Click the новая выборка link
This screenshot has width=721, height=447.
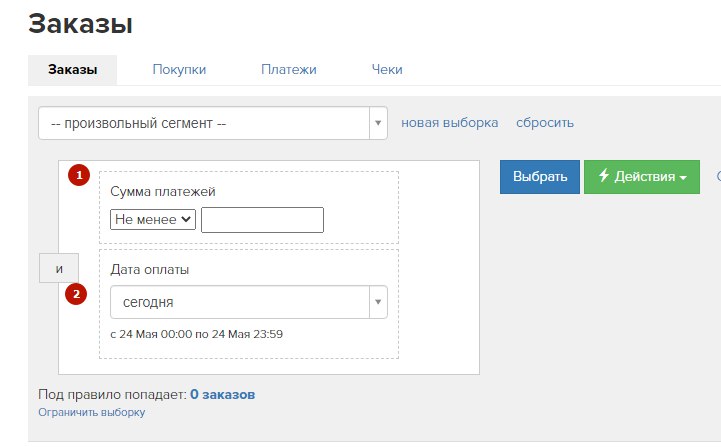click(x=449, y=123)
